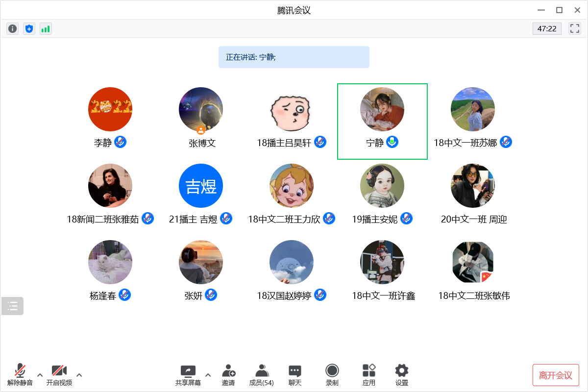Expand audio options arrow beside 解除静音
588x392 pixels.
(40, 375)
